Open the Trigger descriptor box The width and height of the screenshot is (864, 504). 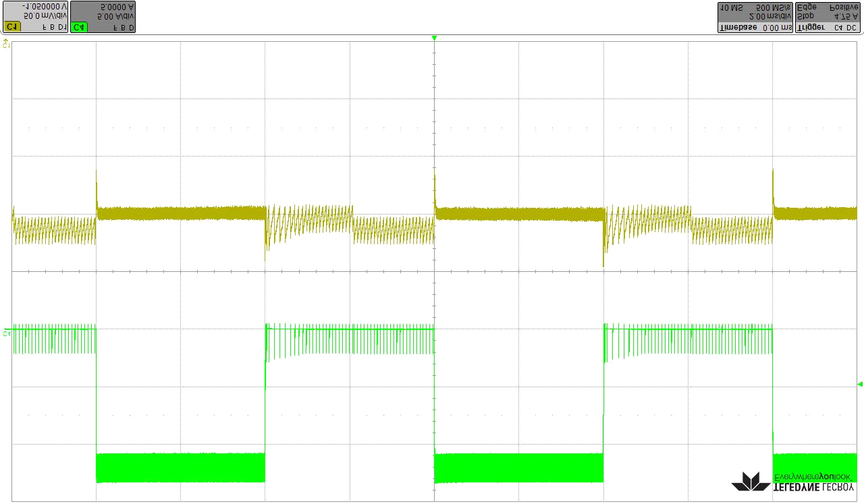point(828,17)
